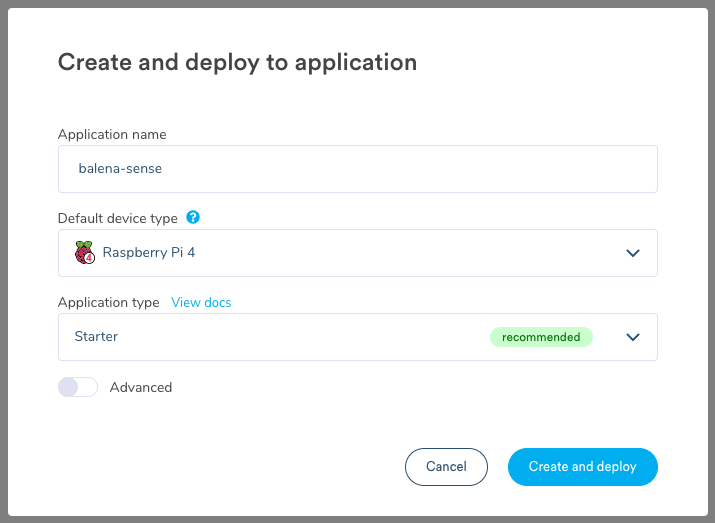
Task: Click the Application type label
Action: point(108,302)
